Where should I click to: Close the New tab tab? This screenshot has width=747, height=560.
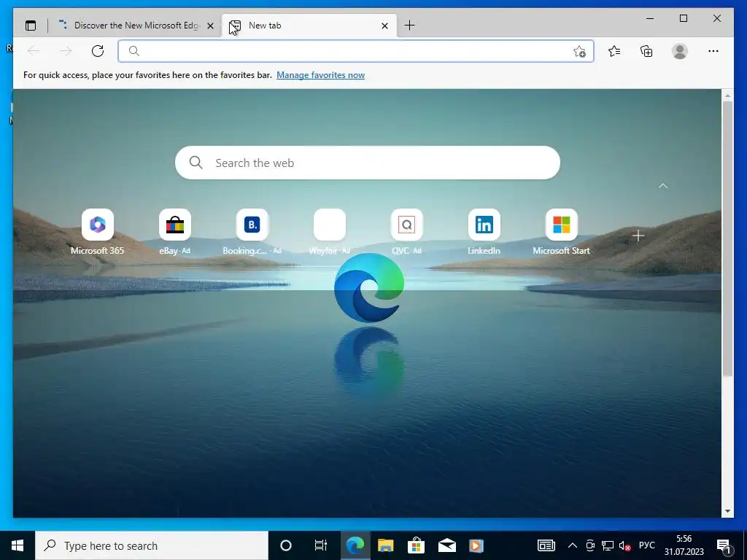(385, 26)
